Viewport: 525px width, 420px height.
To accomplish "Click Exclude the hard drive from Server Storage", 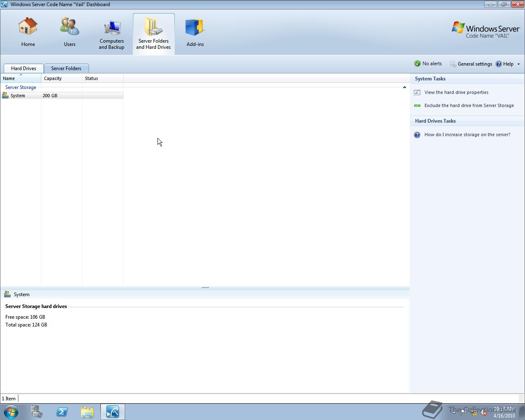I will click(469, 105).
